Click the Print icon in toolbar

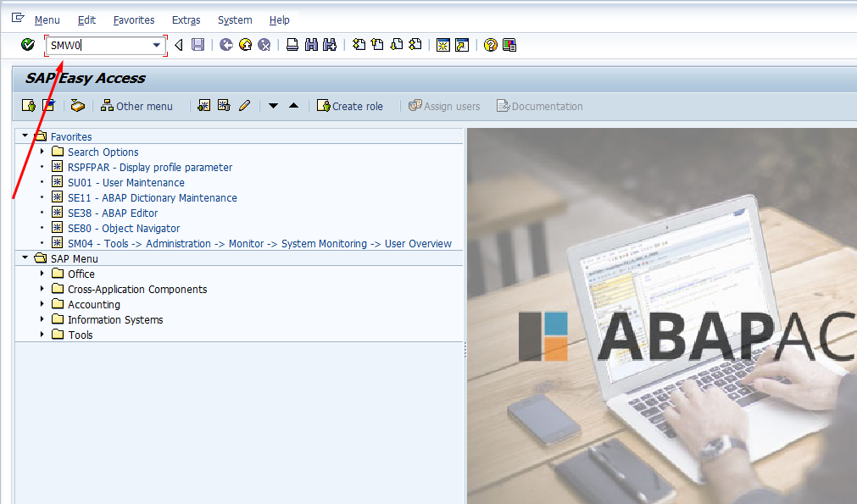[292, 45]
